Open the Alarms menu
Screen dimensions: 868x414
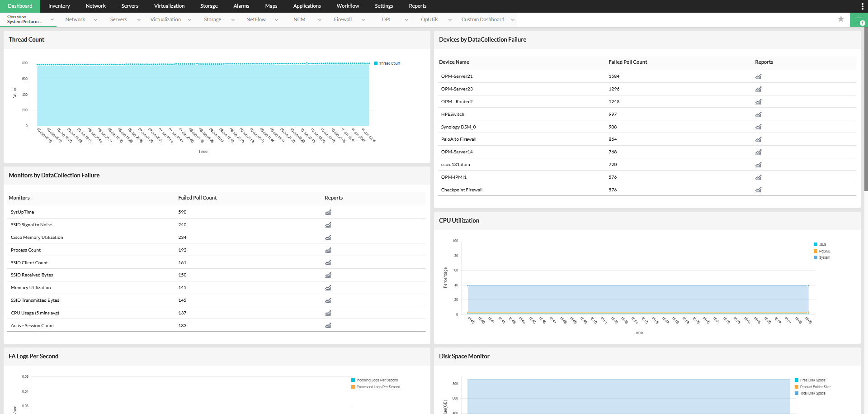point(241,6)
